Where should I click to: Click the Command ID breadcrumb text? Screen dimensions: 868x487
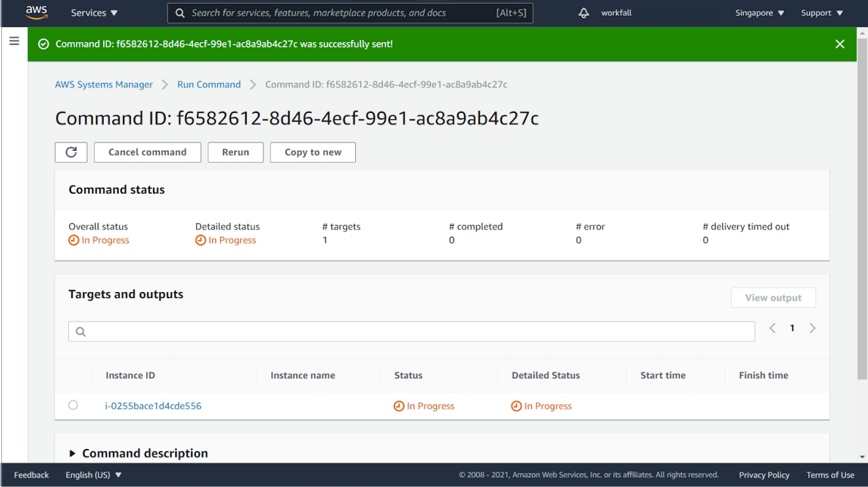click(386, 85)
